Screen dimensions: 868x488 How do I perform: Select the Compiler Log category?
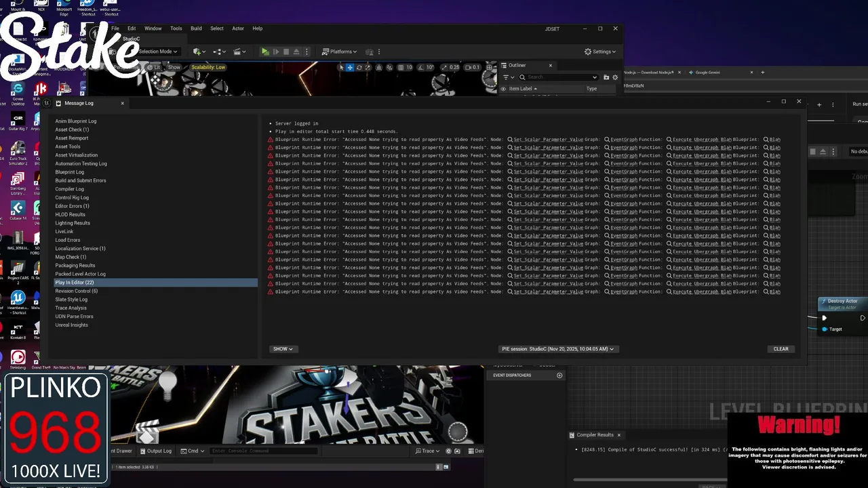click(69, 189)
